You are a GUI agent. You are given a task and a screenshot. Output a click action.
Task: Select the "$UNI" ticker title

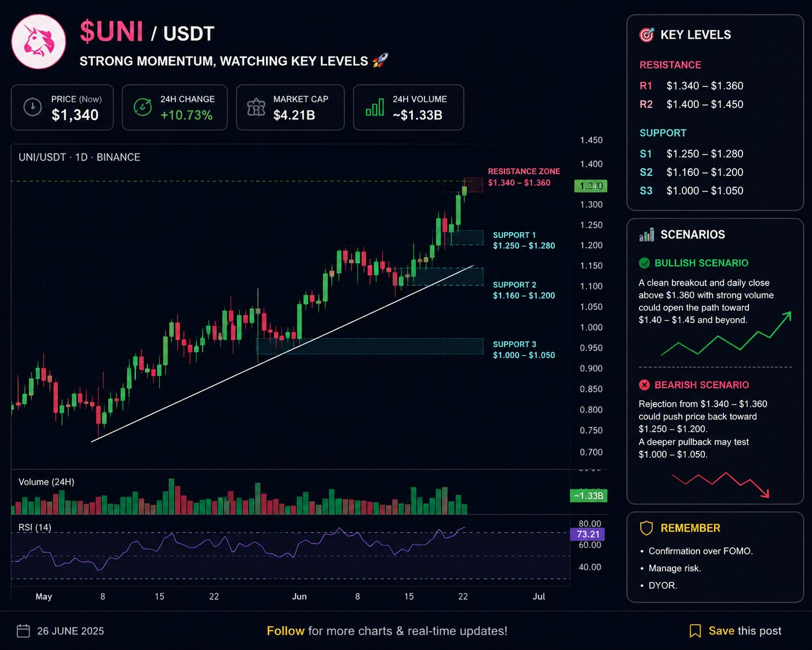[111, 31]
